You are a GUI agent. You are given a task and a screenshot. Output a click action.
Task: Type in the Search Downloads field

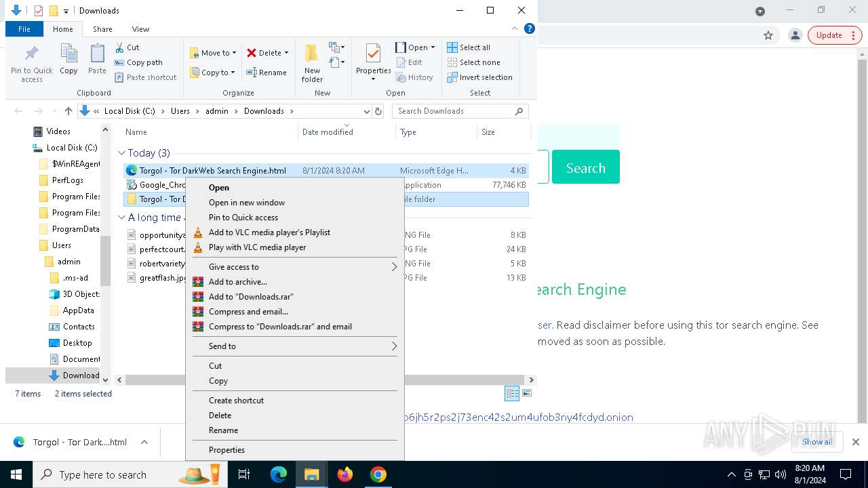(x=454, y=111)
